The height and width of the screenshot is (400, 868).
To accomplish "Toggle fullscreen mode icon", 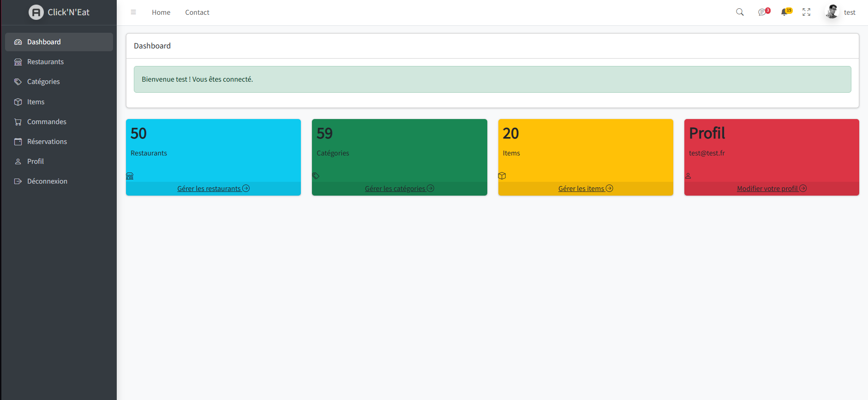I will (806, 12).
